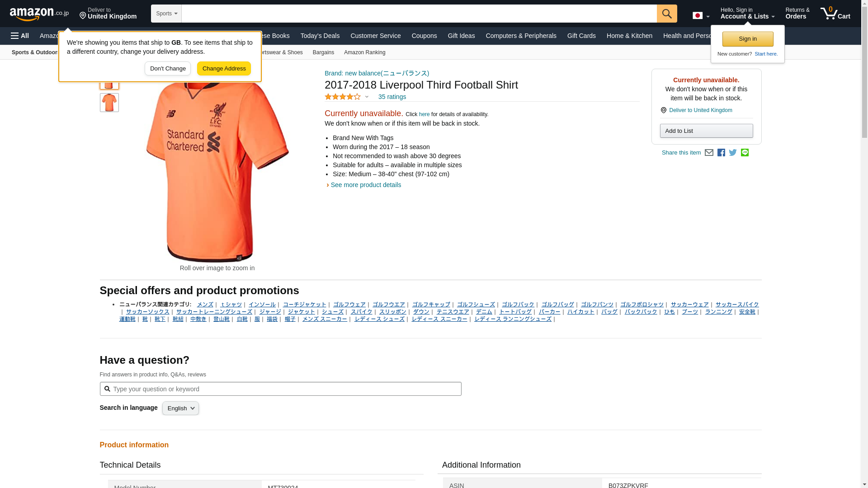Screen dimensions: 868x488
Task: Open the Gift Cards nav item
Action: [581, 36]
